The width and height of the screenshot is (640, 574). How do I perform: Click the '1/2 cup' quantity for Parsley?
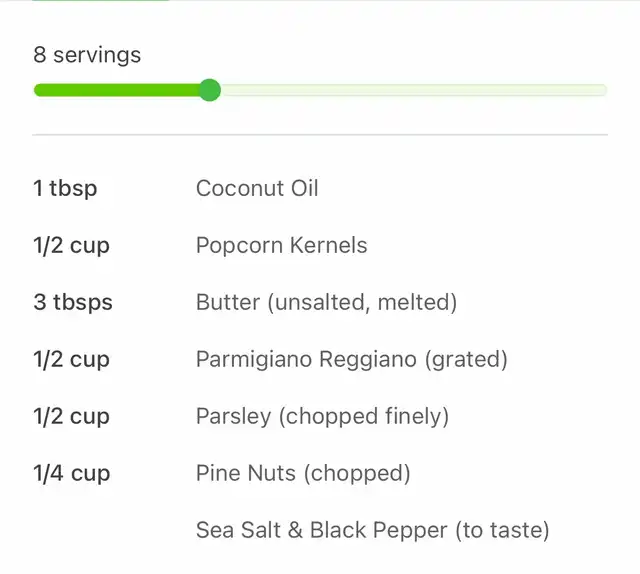point(71,416)
